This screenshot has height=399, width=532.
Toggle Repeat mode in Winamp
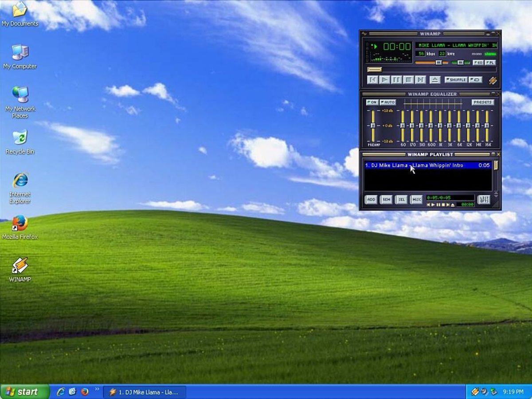coord(476,80)
